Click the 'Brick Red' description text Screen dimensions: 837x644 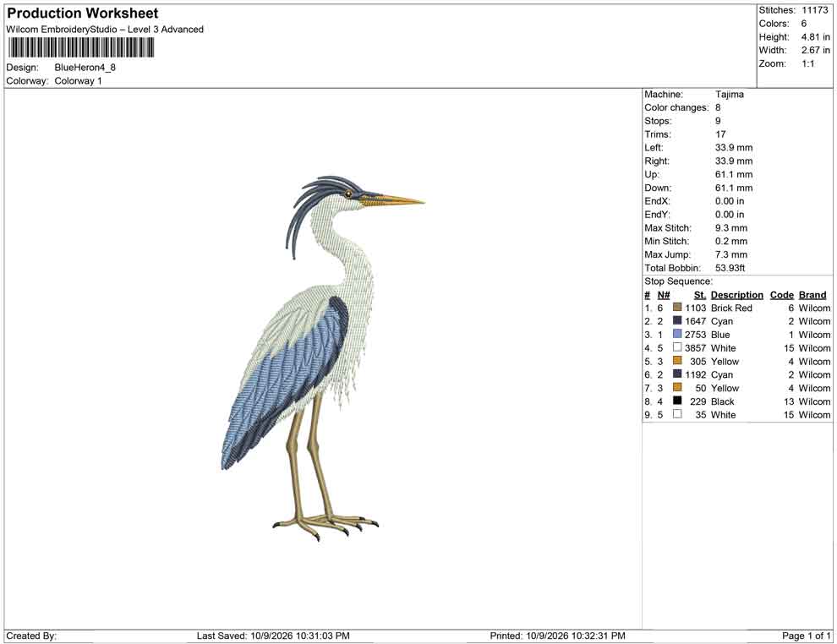(731, 308)
